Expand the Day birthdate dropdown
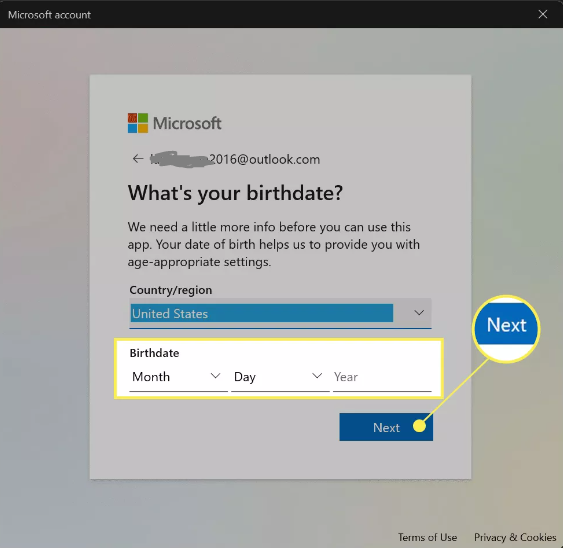Screen dimensions: 563x548 click(280, 377)
